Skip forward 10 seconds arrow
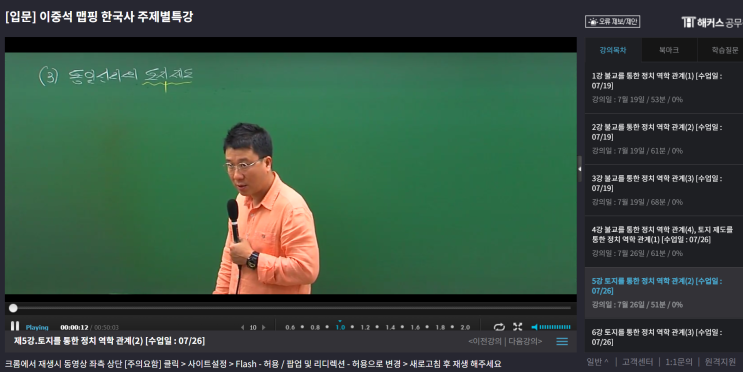The height and width of the screenshot is (372, 743). [x=263, y=327]
